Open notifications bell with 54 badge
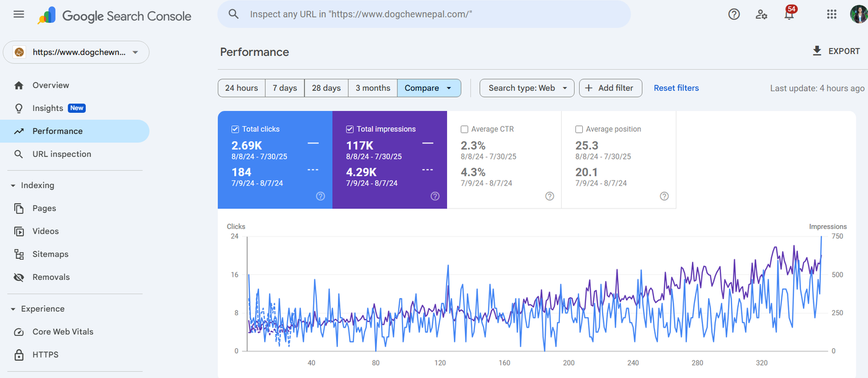 click(789, 14)
